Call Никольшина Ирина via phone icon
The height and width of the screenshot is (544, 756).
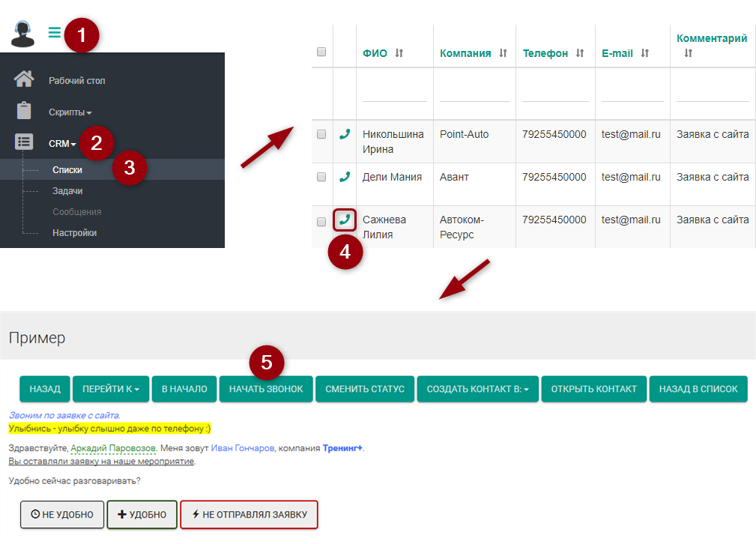[x=345, y=134]
